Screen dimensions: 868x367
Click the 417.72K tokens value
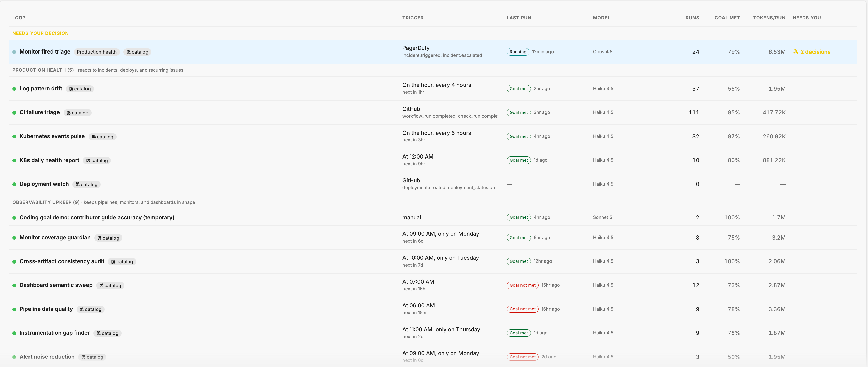pyautogui.click(x=774, y=112)
